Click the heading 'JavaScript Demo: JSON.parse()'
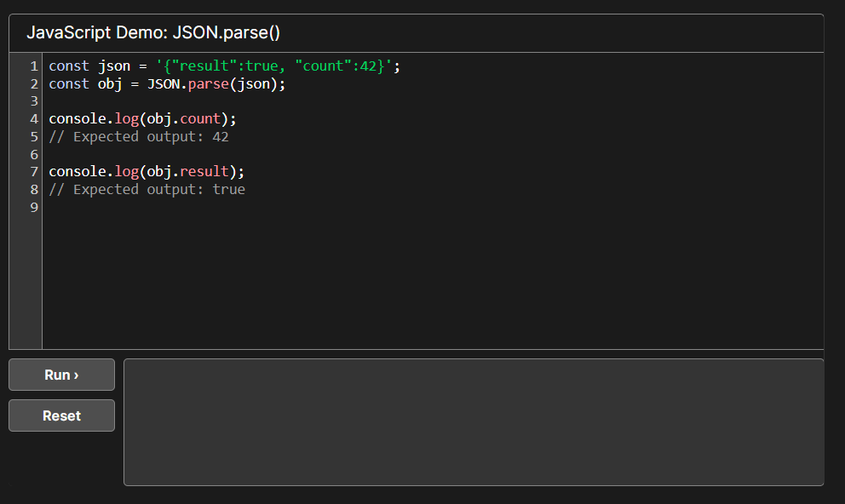The width and height of the screenshot is (845, 504). 153,33
